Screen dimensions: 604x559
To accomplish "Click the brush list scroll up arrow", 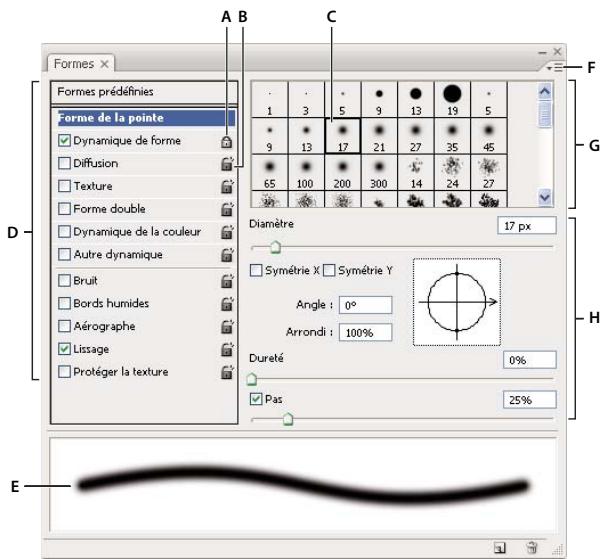I will 545,92.
